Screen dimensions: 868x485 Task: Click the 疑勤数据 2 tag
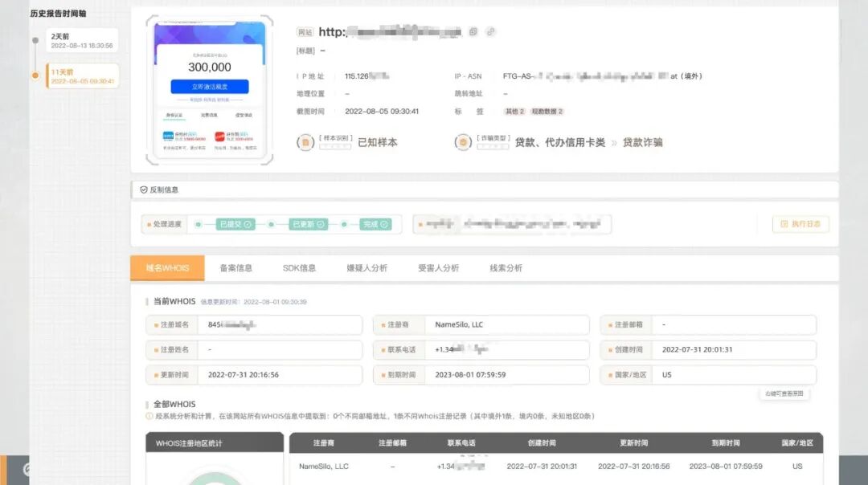[x=547, y=111]
